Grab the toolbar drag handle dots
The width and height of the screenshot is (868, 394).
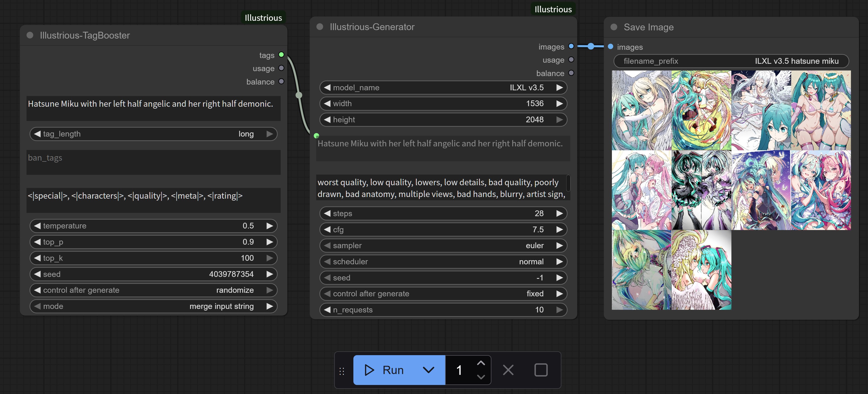coord(342,371)
